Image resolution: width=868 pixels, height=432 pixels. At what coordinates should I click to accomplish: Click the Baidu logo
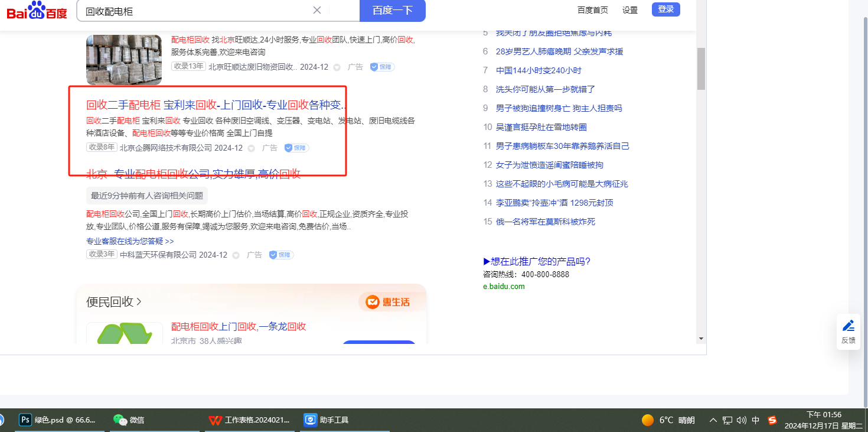click(x=37, y=11)
